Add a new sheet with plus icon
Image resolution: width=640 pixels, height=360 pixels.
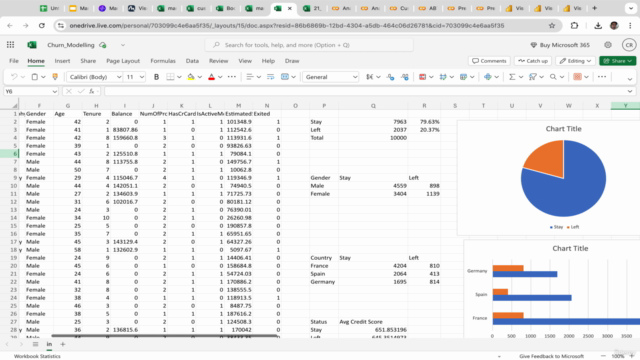pos(63,344)
